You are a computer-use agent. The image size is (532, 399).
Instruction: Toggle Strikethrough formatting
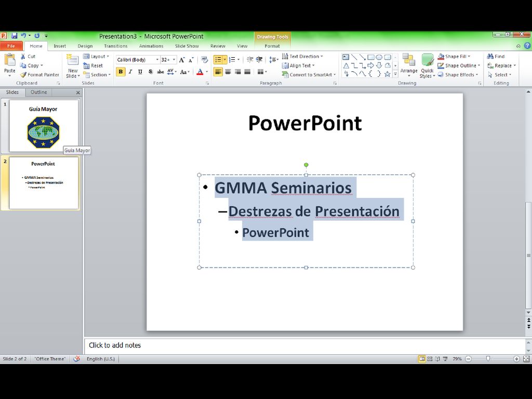[160, 72]
